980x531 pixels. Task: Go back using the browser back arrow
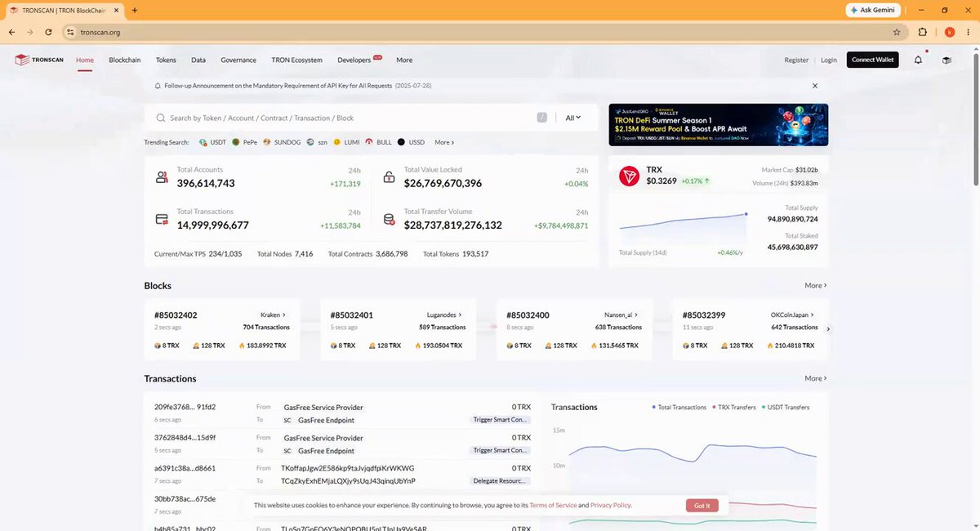point(11,32)
